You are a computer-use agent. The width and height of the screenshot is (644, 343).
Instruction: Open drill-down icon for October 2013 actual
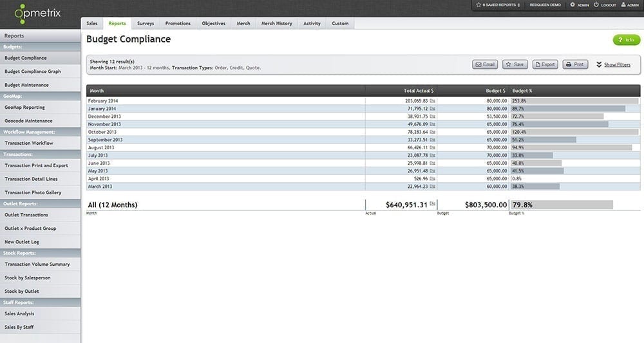[433, 132]
